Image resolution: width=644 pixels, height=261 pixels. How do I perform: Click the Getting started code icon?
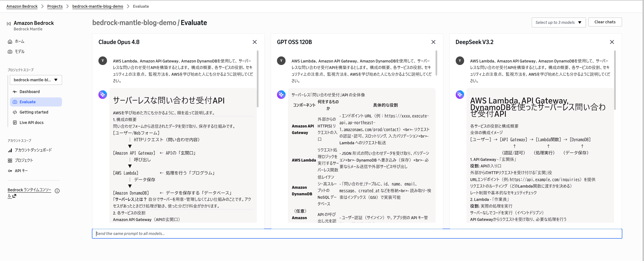coord(15,112)
